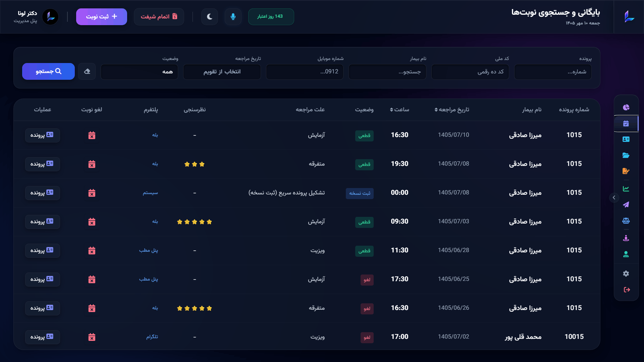Viewport: 644px width, 362px height.
Task: Open the folder files sidebar icon
Action: coord(626,156)
